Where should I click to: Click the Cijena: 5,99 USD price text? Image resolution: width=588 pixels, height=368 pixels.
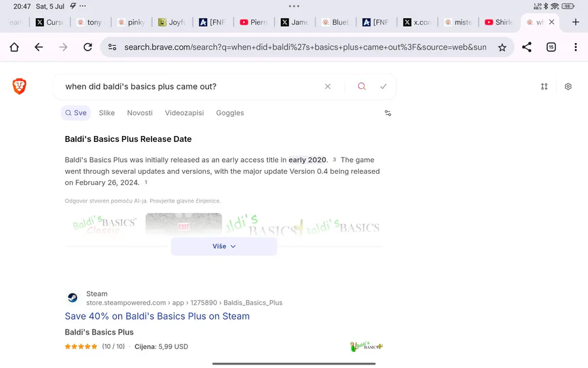tap(161, 346)
